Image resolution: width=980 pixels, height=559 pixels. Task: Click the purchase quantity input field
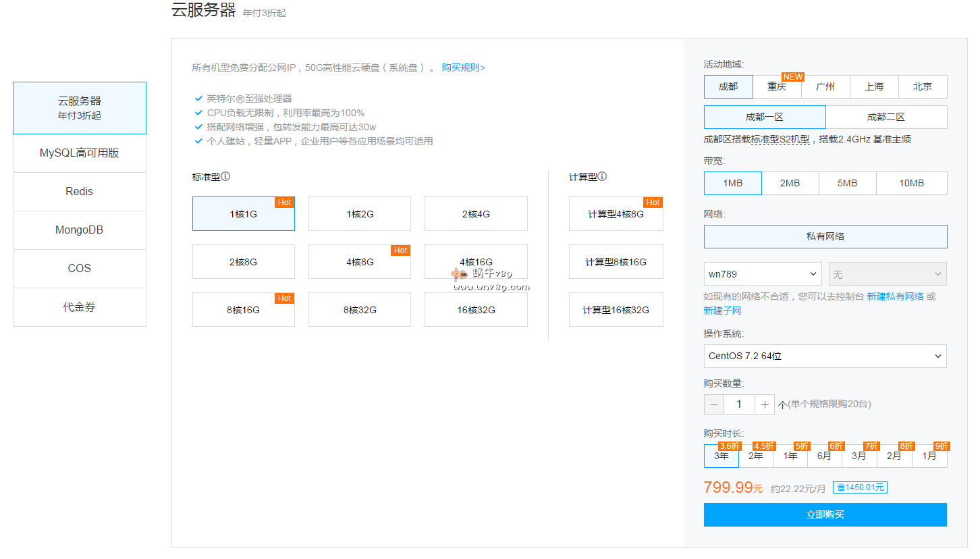pos(739,404)
